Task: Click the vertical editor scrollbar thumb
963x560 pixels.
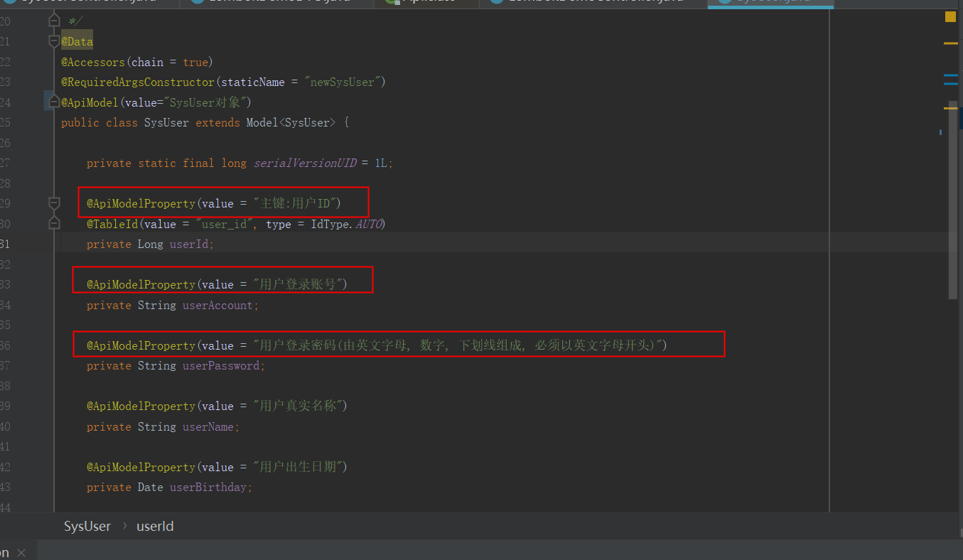Action: tap(953, 200)
